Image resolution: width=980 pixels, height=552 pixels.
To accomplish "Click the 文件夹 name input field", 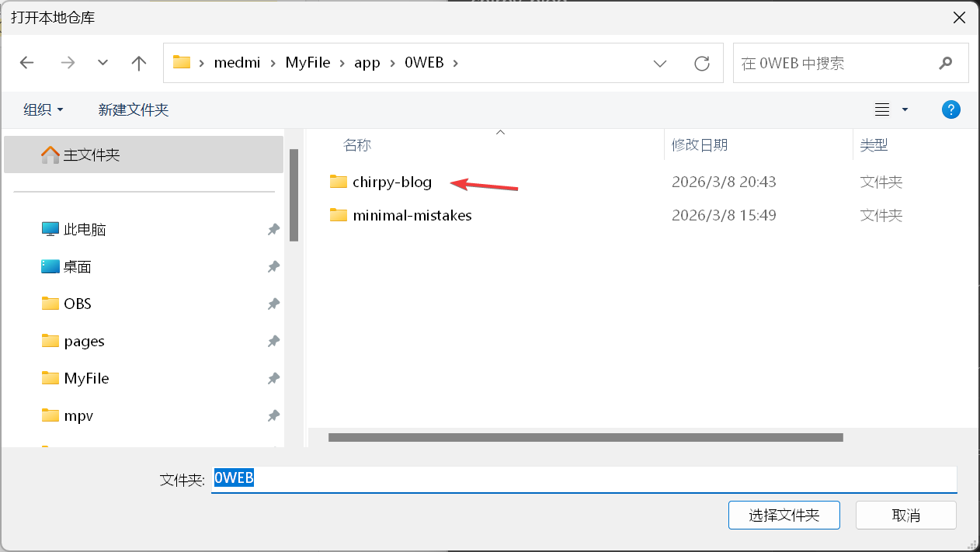I will point(582,479).
